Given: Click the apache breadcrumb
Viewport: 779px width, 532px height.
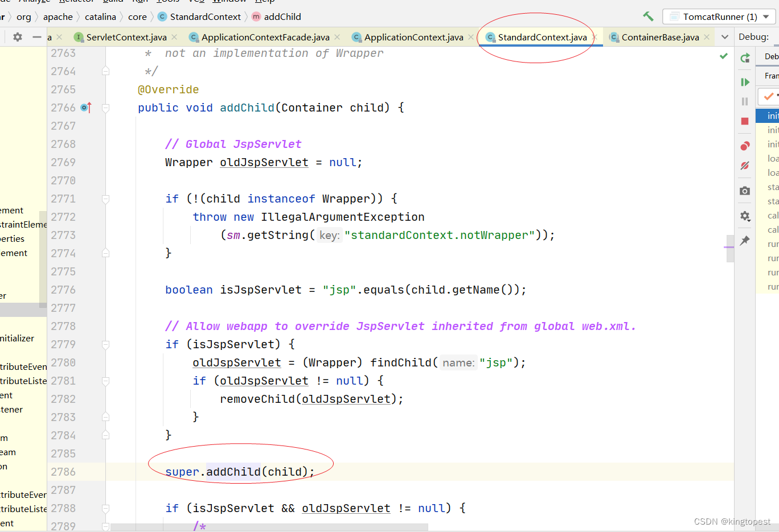Looking at the screenshot, I should (x=58, y=17).
